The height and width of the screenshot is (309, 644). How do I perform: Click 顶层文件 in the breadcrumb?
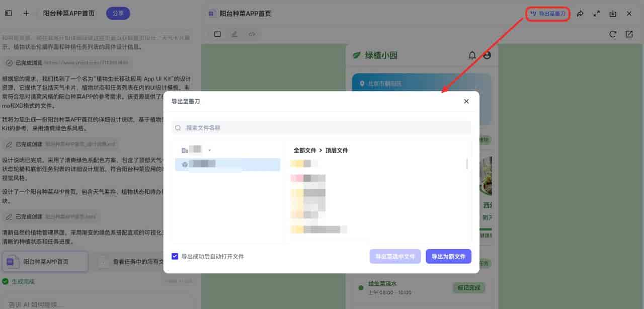(337, 150)
